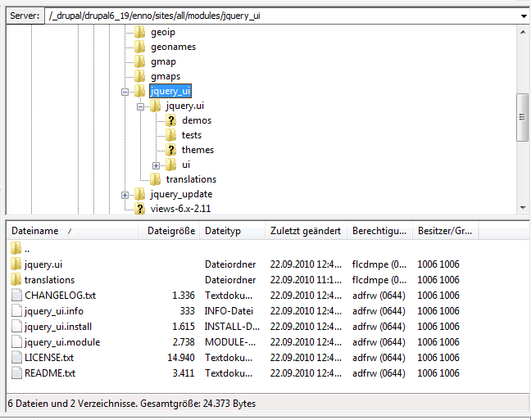
Task: Click the jquery_ui.module file icon
Action: [x=16, y=341]
